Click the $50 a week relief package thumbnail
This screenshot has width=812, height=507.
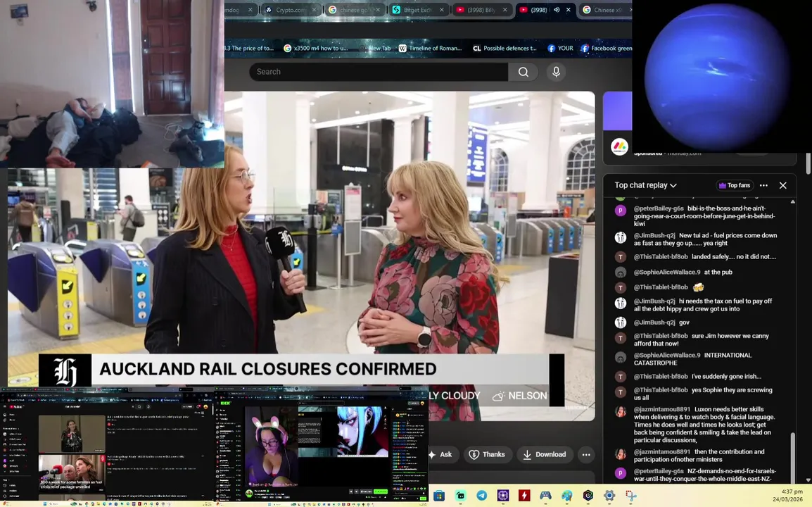pyautogui.click(x=72, y=472)
